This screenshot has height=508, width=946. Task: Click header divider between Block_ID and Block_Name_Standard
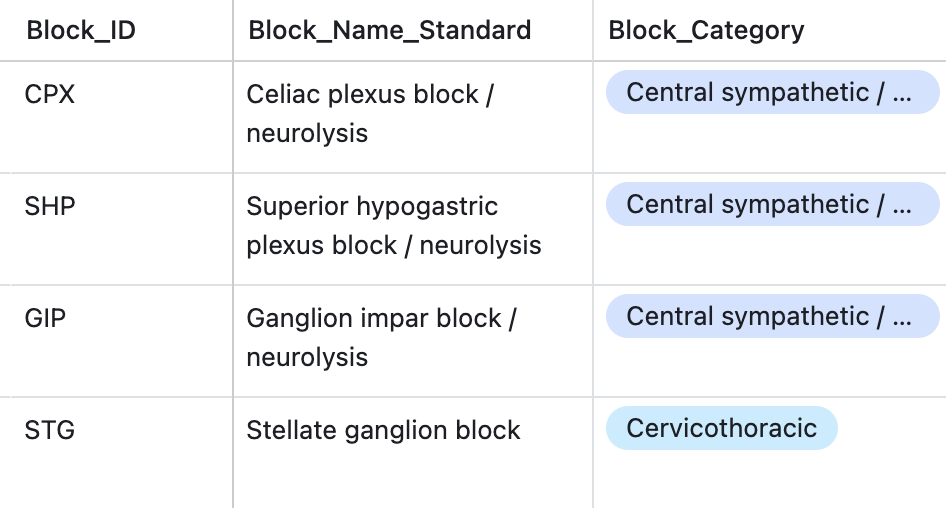(233, 30)
